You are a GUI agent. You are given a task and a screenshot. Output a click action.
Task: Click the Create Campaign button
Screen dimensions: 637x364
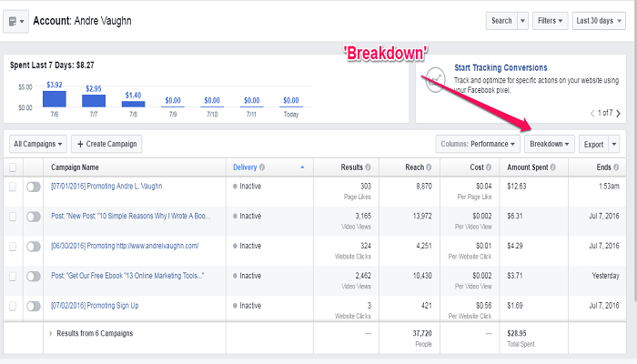[106, 144]
